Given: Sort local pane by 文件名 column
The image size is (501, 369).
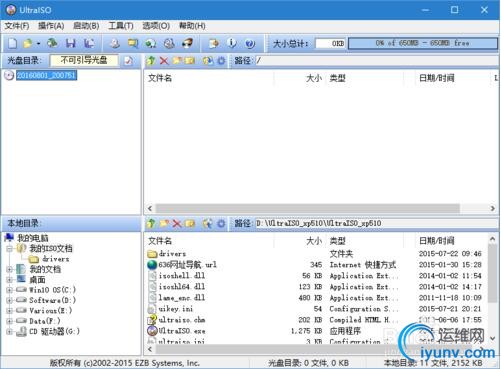Looking at the screenshot, I should pos(160,241).
